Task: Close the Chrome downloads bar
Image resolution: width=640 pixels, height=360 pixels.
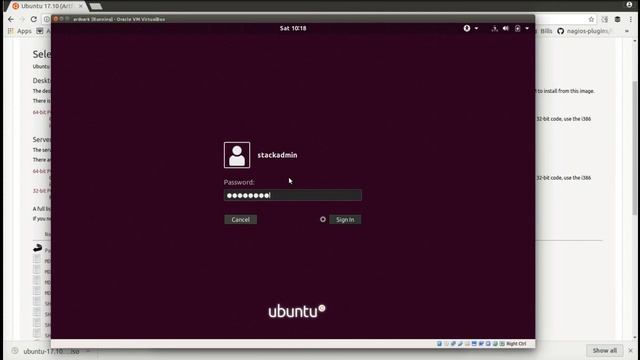Action: 631,351
